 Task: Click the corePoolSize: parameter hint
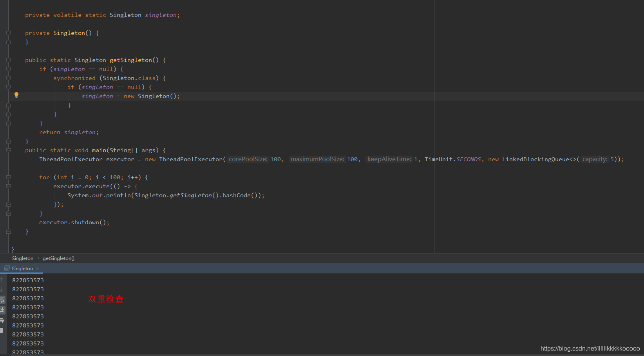248,159
